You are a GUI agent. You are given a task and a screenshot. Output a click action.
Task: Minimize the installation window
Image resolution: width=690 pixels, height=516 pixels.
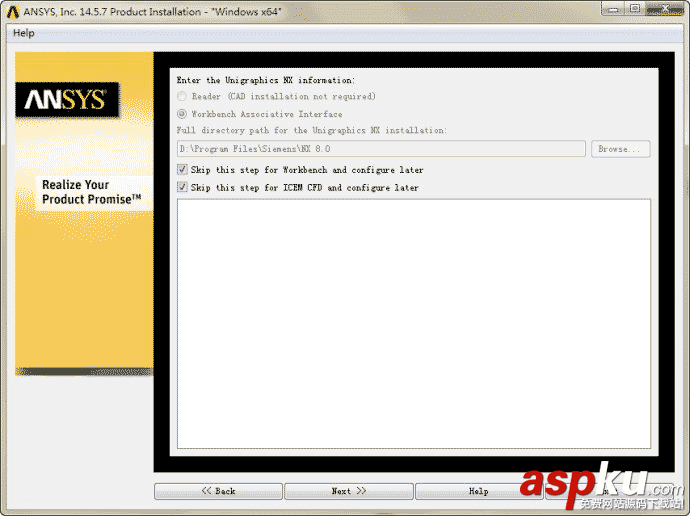click(x=613, y=9)
